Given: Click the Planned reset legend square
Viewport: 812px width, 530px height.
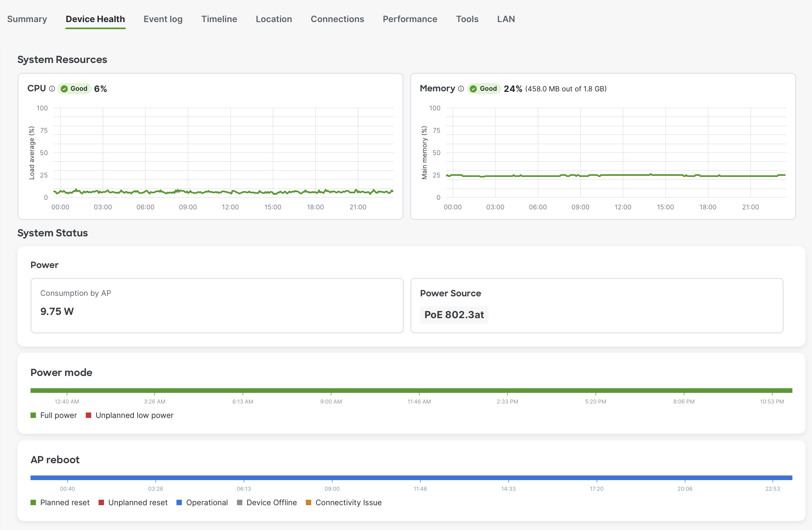Looking at the screenshot, I should [x=33, y=502].
